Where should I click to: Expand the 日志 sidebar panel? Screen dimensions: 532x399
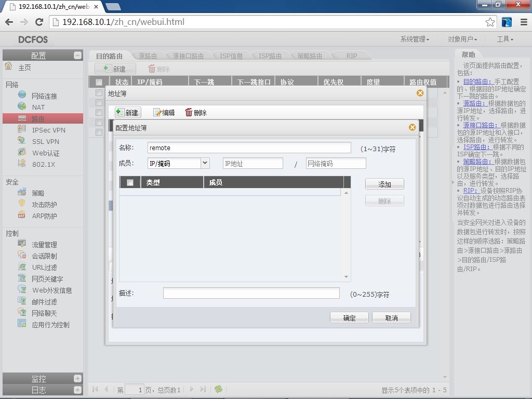(x=78, y=390)
